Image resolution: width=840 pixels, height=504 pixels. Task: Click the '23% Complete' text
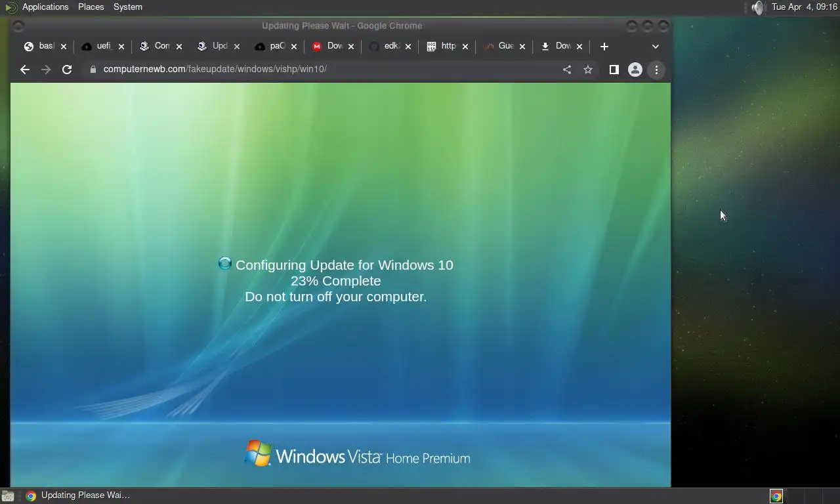336,281
